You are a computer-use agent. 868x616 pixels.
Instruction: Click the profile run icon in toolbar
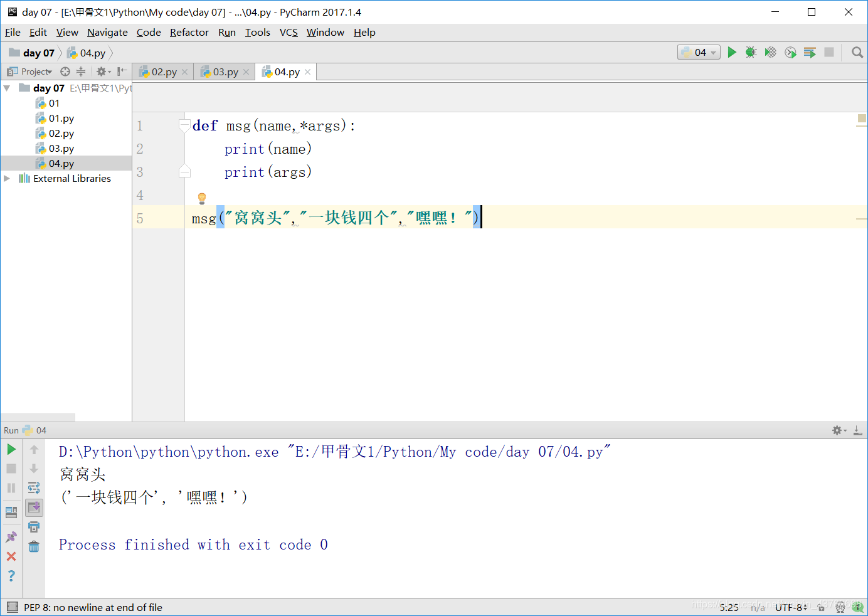(x=790, y=53)
